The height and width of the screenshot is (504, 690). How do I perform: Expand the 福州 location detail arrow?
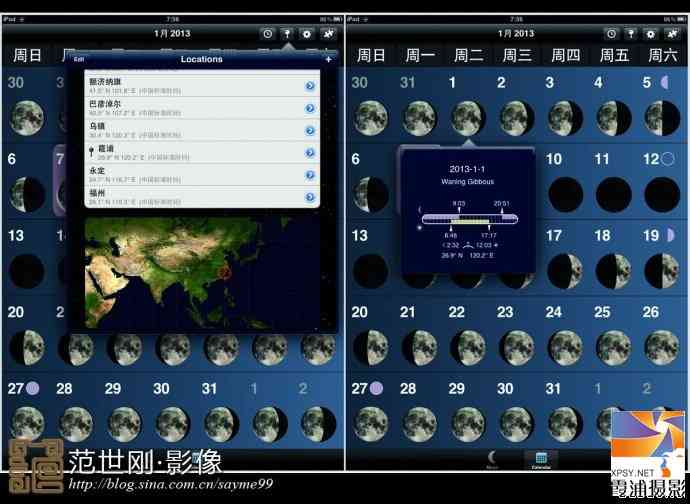(310, 197)
